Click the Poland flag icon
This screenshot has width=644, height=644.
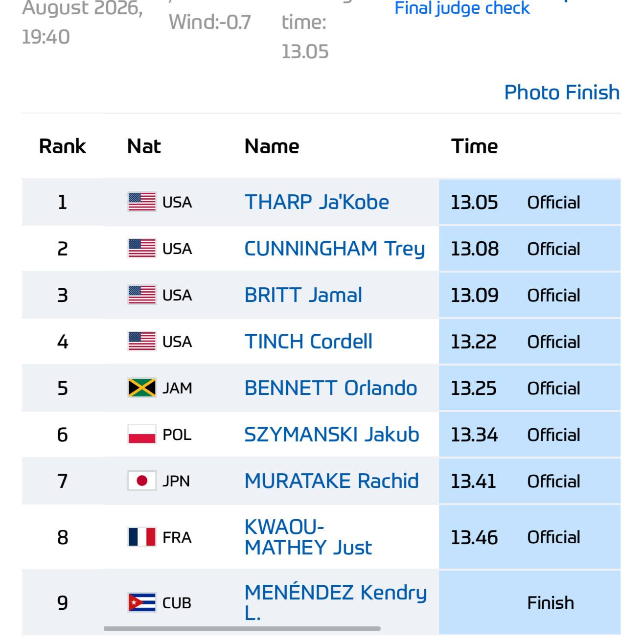pyautogui.click(x=142, y=435)
